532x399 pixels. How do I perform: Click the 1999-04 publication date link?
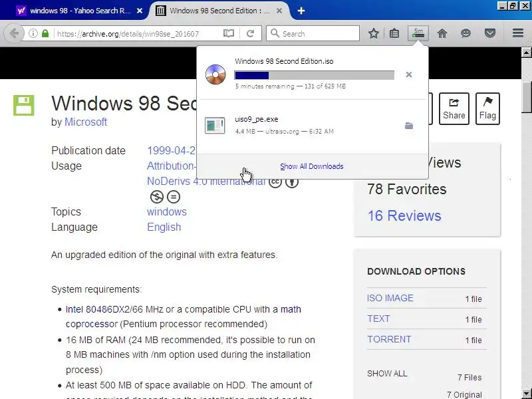pyautogui.click(x=172, y=151)
